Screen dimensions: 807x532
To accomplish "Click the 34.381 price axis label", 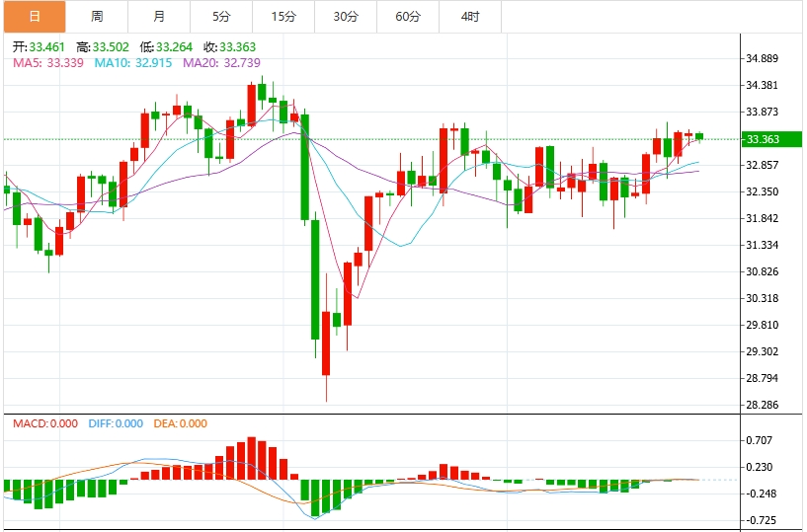I will pos(763,86).
